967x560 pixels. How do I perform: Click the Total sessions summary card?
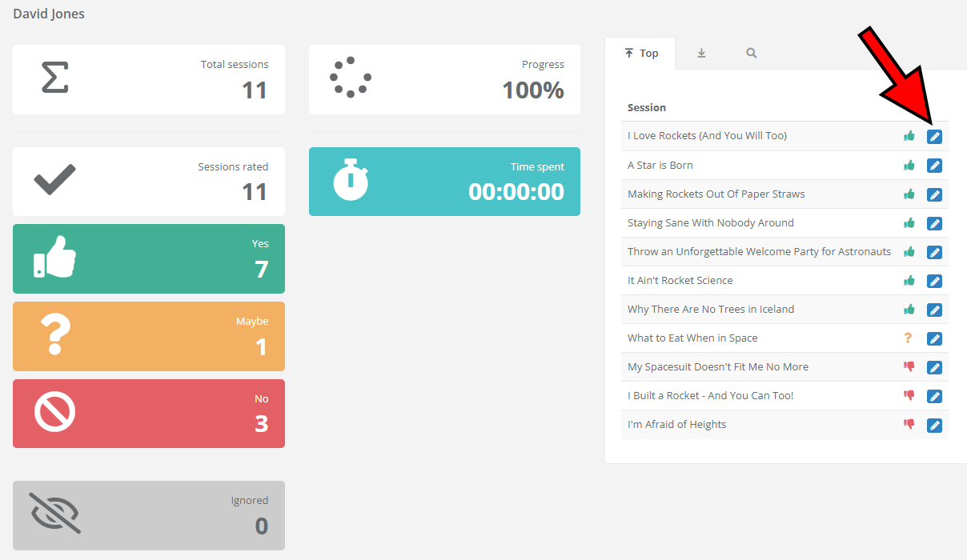(x=149, y=79)
